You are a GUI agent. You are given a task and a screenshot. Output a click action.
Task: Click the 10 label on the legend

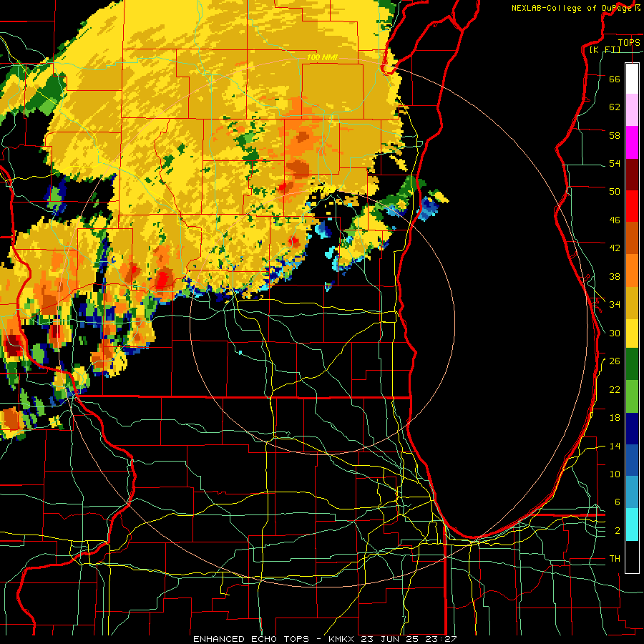[x=615, y=474]
